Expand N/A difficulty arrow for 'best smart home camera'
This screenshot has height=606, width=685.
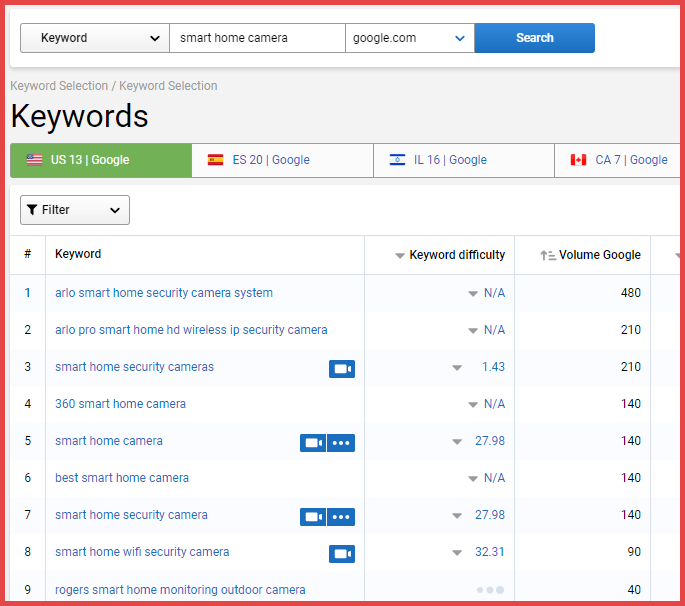point(473,479)
